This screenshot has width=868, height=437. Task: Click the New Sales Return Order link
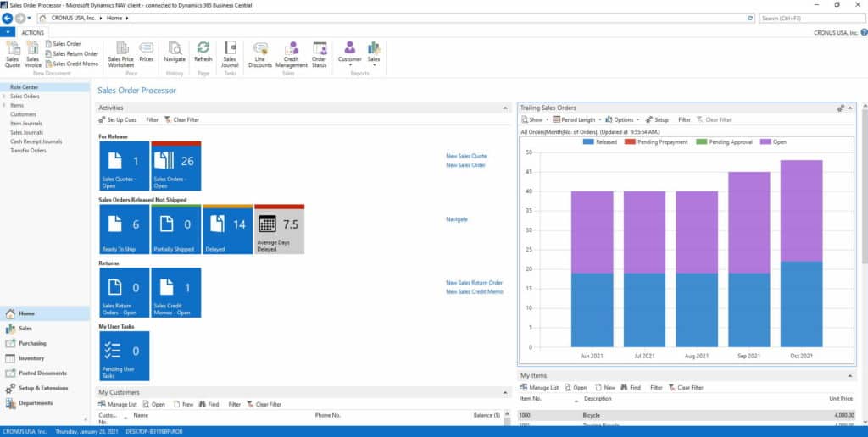475,283
